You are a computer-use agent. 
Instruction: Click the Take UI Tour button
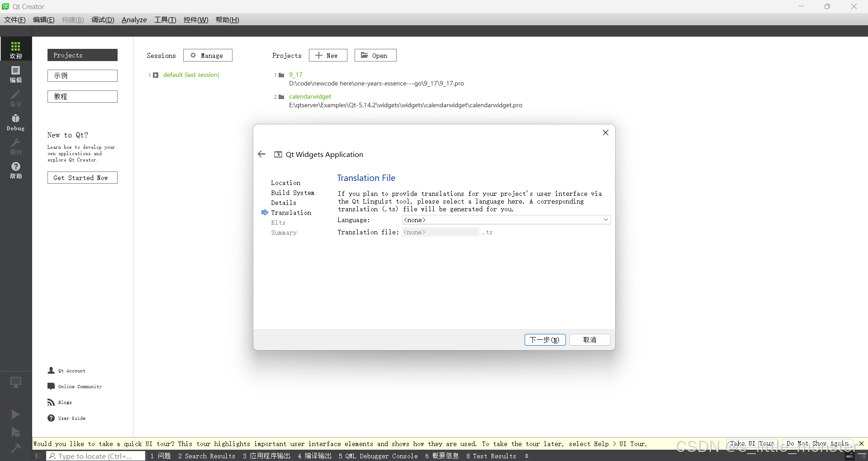pos(752,444)
